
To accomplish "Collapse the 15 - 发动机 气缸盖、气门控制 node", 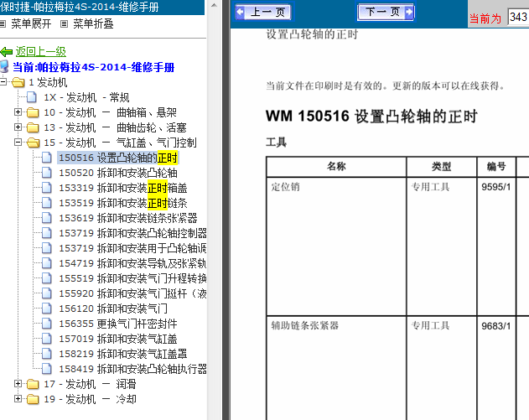I will [18, 143].
